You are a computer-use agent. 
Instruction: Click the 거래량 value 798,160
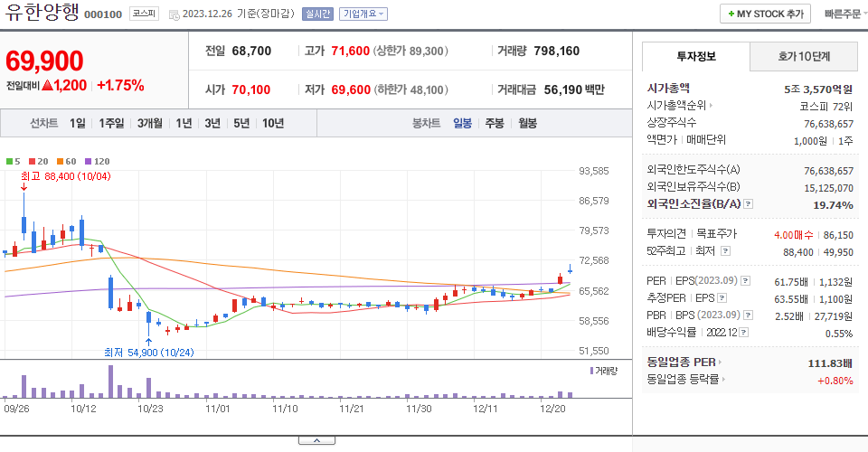pos(556,51)
